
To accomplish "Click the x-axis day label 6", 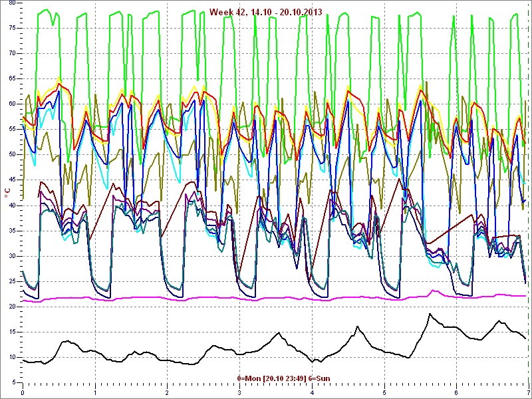I will [456, 393].
